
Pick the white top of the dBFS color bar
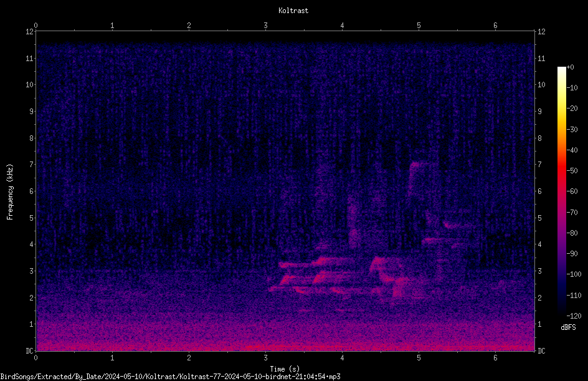[561, 70]
